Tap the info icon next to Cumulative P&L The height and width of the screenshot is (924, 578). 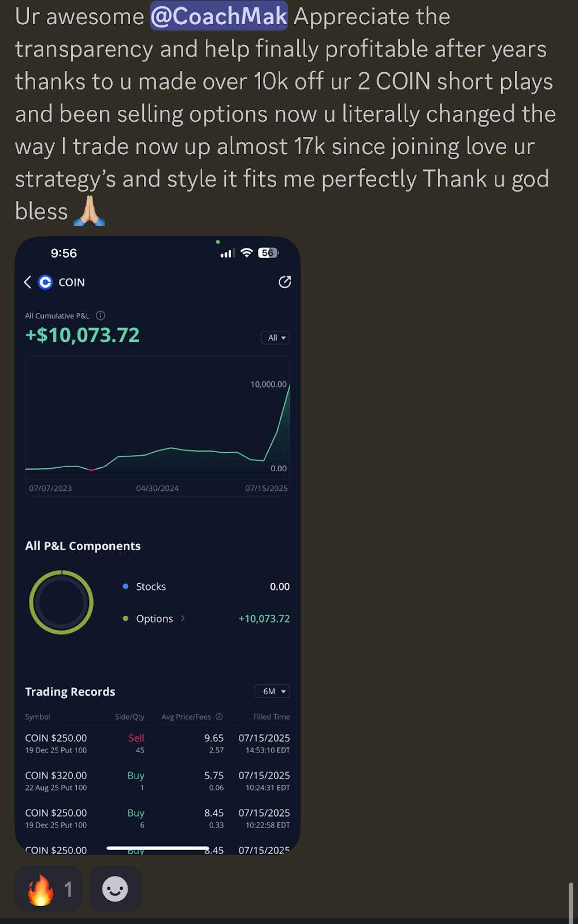101,315
